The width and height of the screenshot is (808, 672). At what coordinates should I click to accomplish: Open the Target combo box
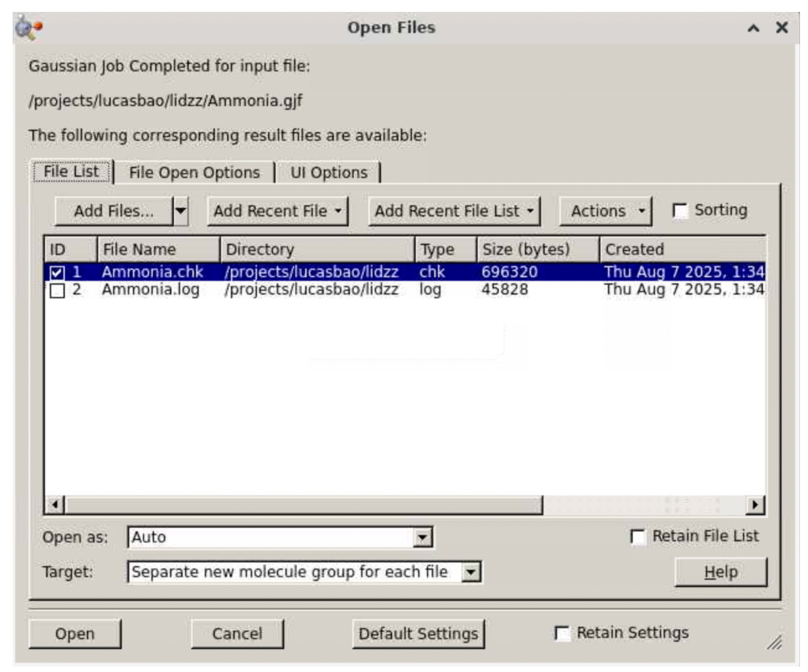tap(471, 572)
